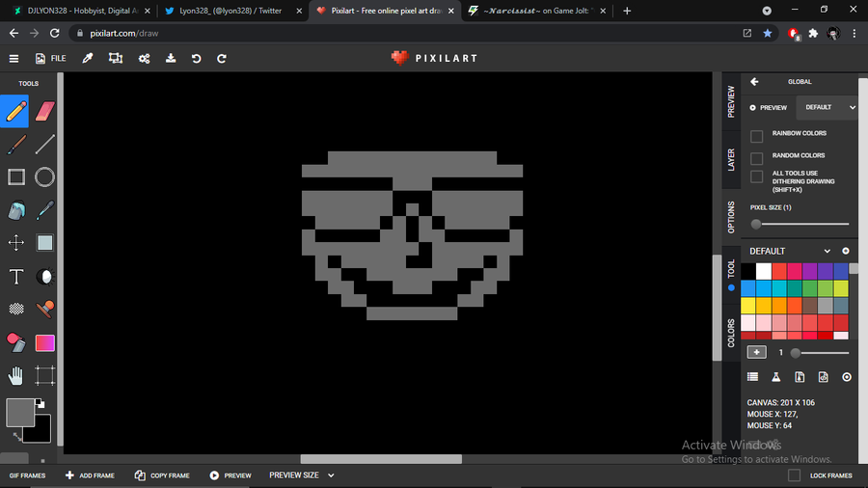Select the Square shape tool
868x488 pixels.
(x=16, y=177)
